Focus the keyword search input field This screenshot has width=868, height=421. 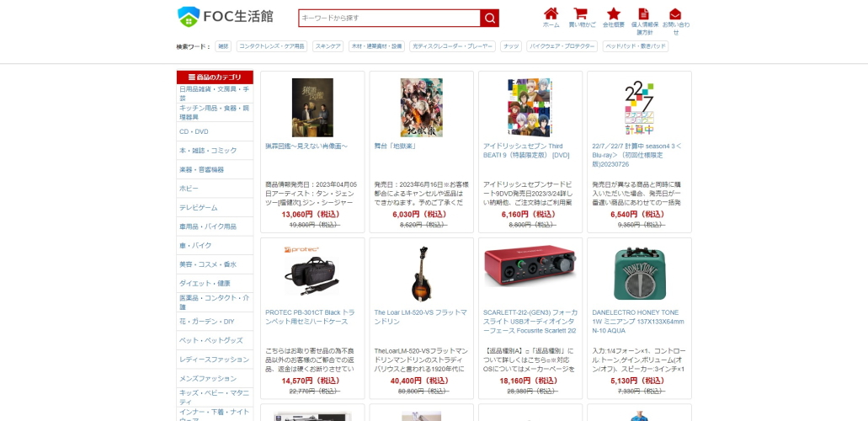389,18
